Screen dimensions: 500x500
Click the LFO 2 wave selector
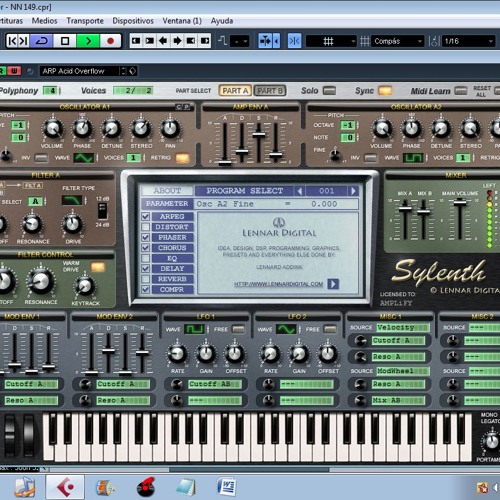pyautogui.click(x=286, y=329)
